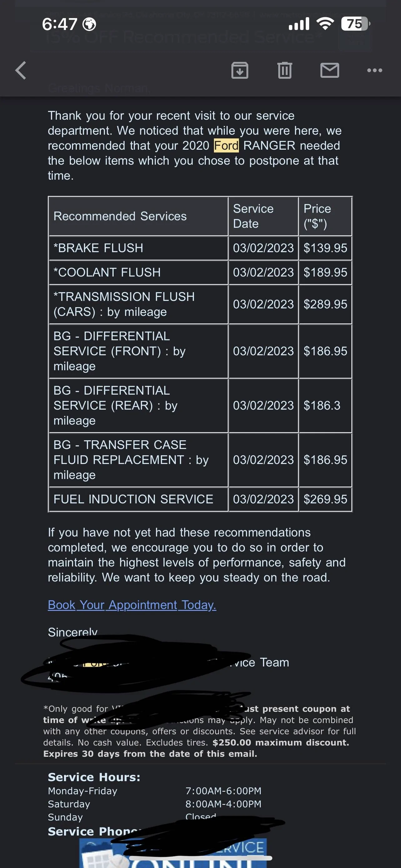401x868 pixels.
Task: Tap the home indicator bar at bottom
Action: tap(200, 858)
